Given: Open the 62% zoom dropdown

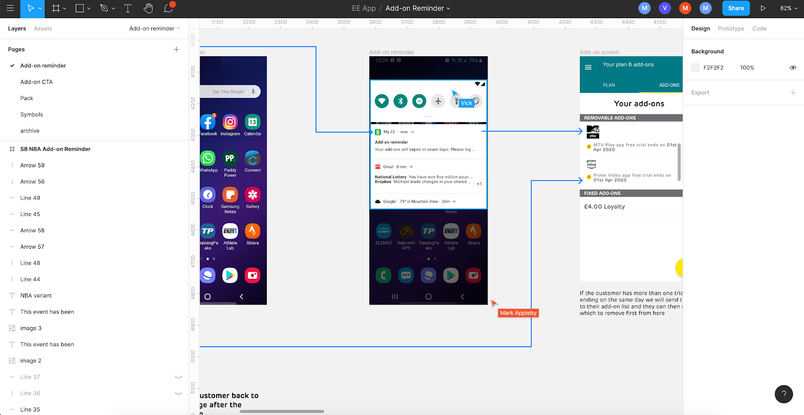Looking at the screenshot, I should pos(788,8).
